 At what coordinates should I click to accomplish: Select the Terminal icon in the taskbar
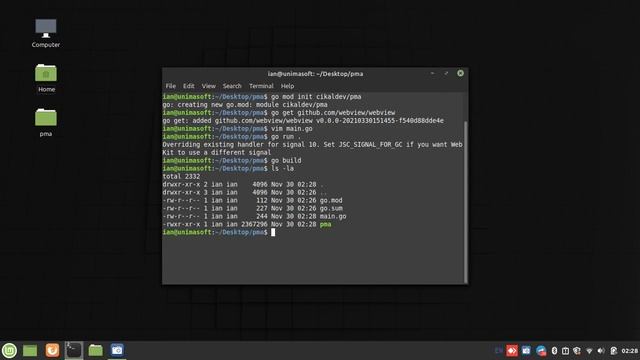(x=74, y=350)
